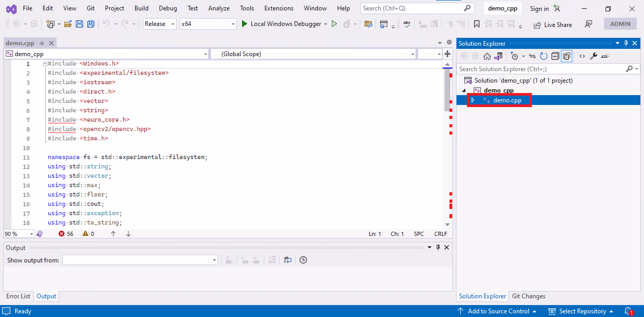
Task: Click Local Windows Debugger start button
Action: tap(281, 24)
